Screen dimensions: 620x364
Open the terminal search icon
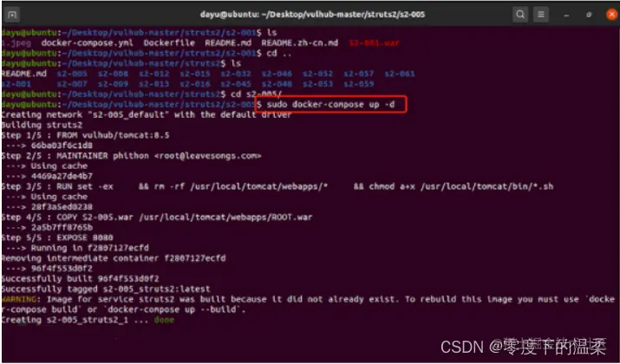click(520, 15)
